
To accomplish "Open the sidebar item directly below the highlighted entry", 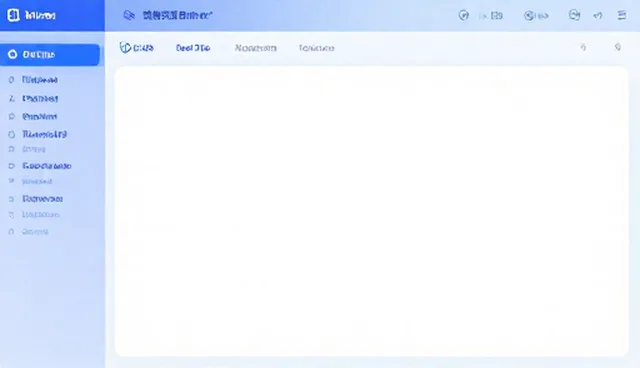I will click(33, 80).
